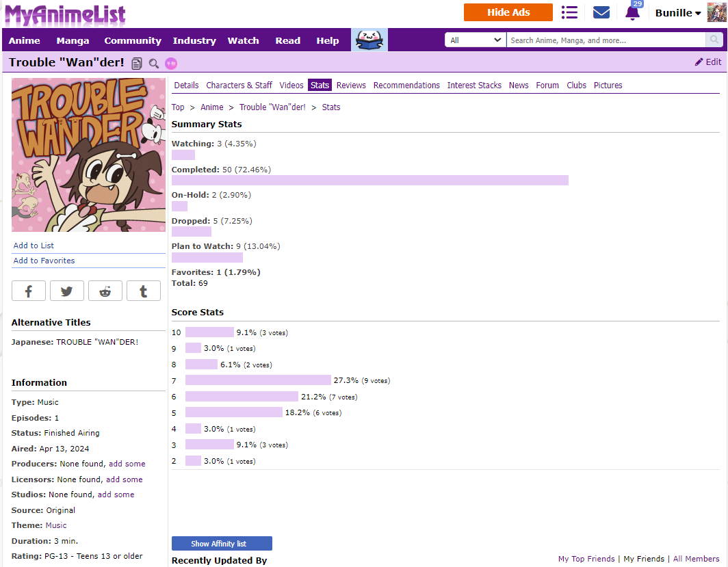Click the Hide Ads button
This screenshot has width=728, height=567.
[508, 12]
